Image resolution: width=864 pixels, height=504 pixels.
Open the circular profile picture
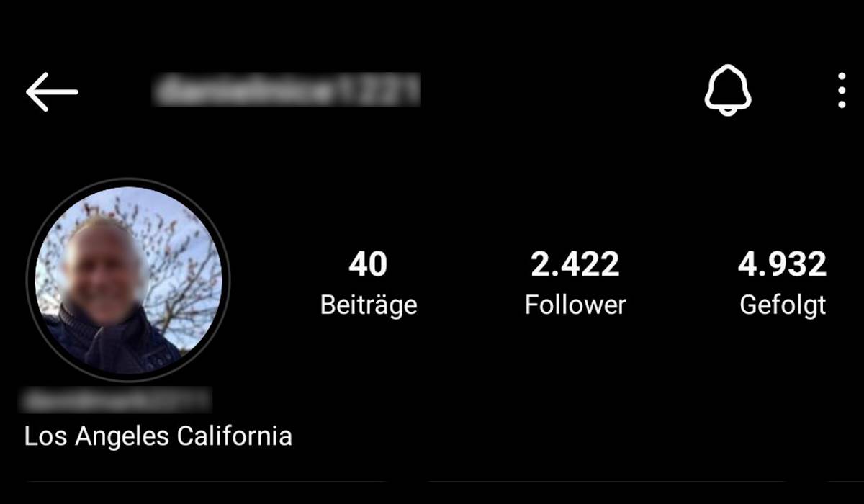click(x=127, y=280)
